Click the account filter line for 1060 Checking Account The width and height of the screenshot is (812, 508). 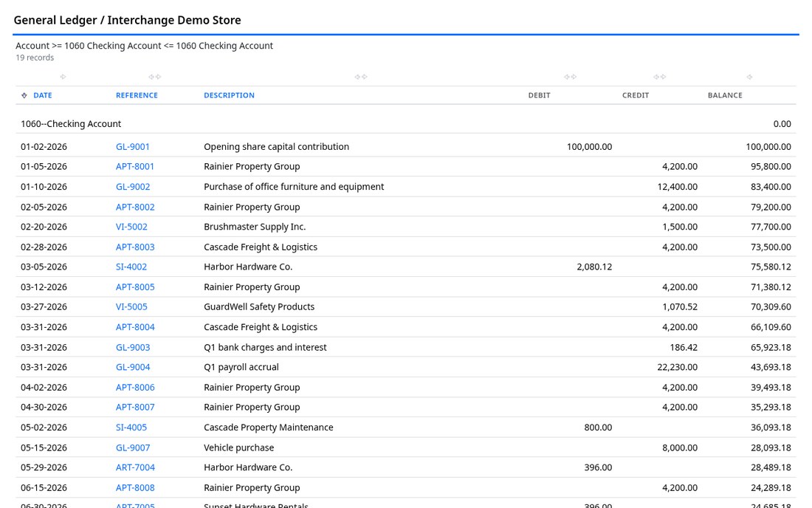coord(144,46)
